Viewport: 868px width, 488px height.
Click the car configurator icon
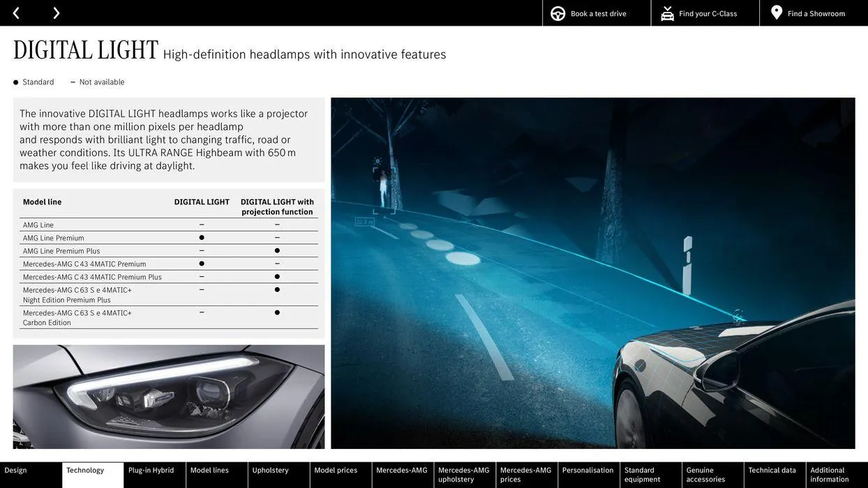point(667,13)
